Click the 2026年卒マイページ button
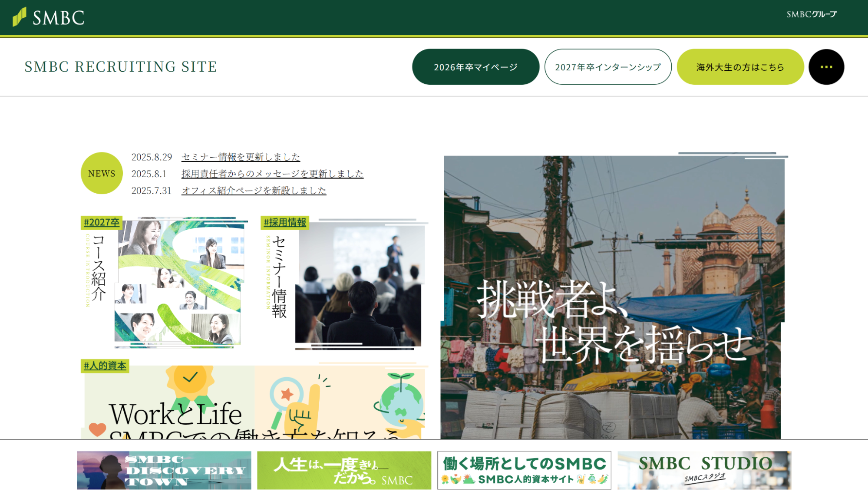Screen dimensions: 868x498 coord(475,66)
